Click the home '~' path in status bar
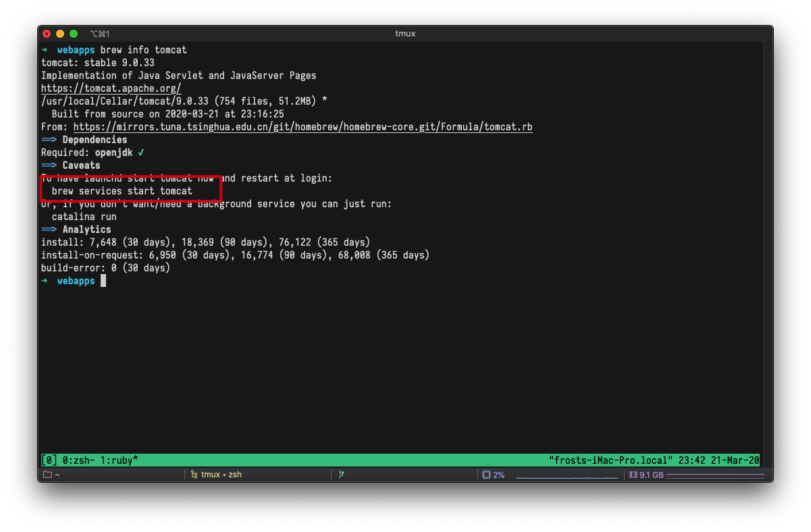The width and height of the screenshot is (811, 532). [57, 475]
